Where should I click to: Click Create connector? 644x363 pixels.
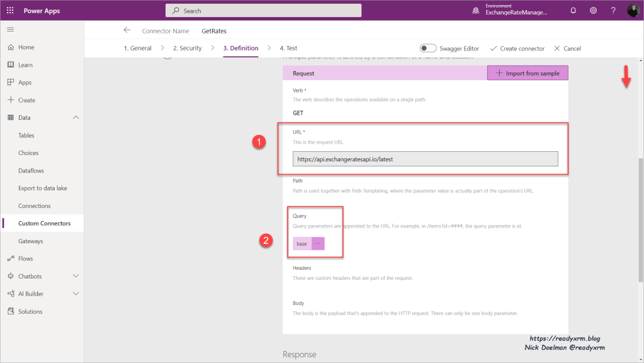(517, 49)
